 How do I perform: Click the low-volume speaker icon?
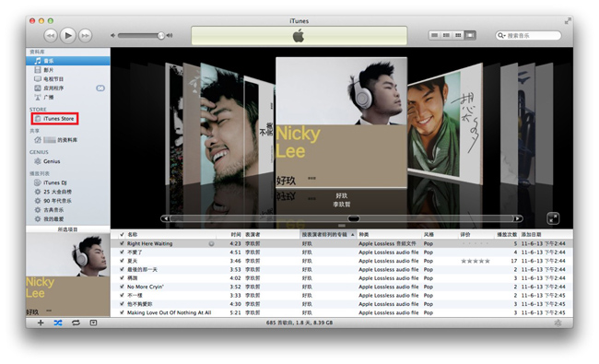(x=112, y=36)
